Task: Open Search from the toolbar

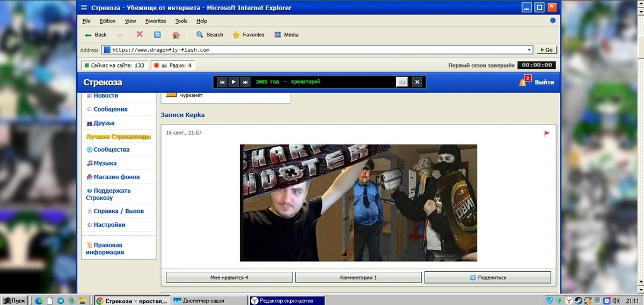Action: point(209,35)
